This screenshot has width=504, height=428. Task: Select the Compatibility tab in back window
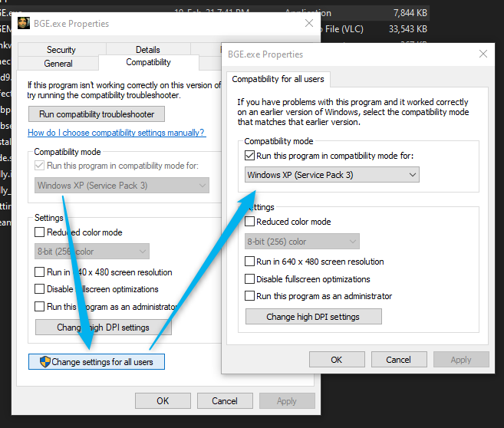coord(149,62)
